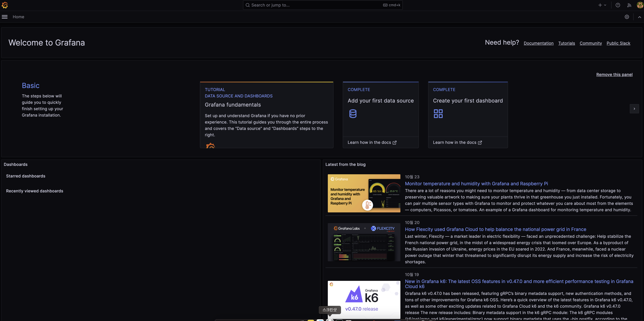Collapse the top bar with chevron
The height and width of the screenshot is (321, 644).
point(639,17)
